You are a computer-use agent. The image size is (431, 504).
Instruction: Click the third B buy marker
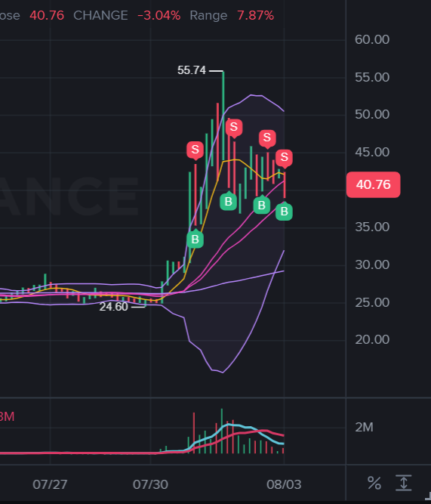click(262, 205)
